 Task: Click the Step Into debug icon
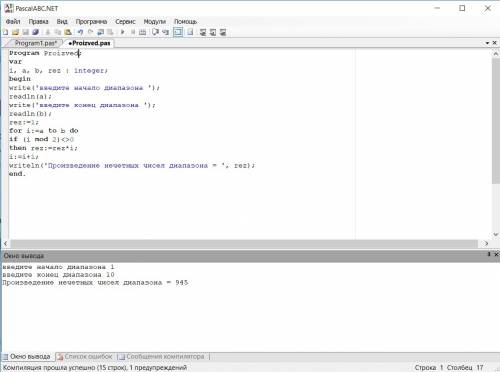click(x=165, y=32)
